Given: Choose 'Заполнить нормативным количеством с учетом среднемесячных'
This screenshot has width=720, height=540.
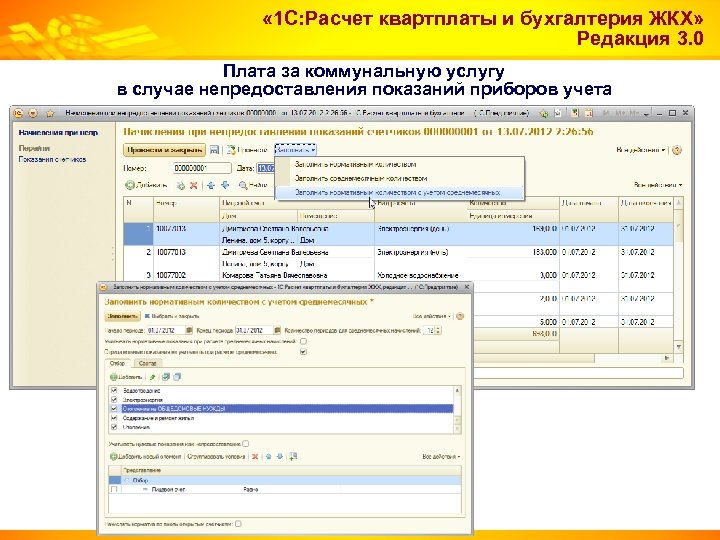Looking at the screenshot, I should point(397,192).
